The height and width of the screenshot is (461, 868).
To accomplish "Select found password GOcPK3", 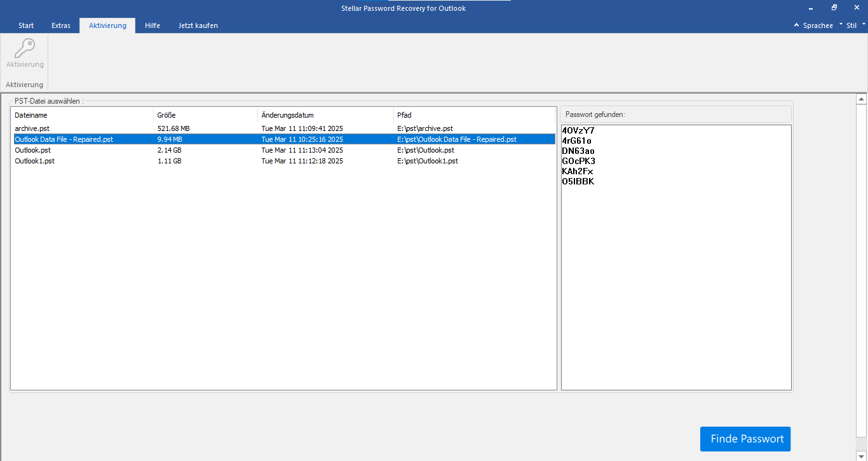I will (579, 161).
